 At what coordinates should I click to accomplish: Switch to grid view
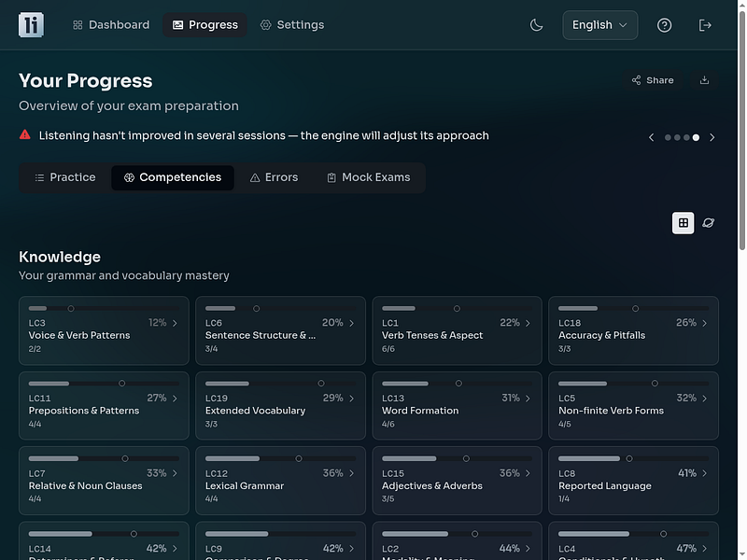(683, 223)
